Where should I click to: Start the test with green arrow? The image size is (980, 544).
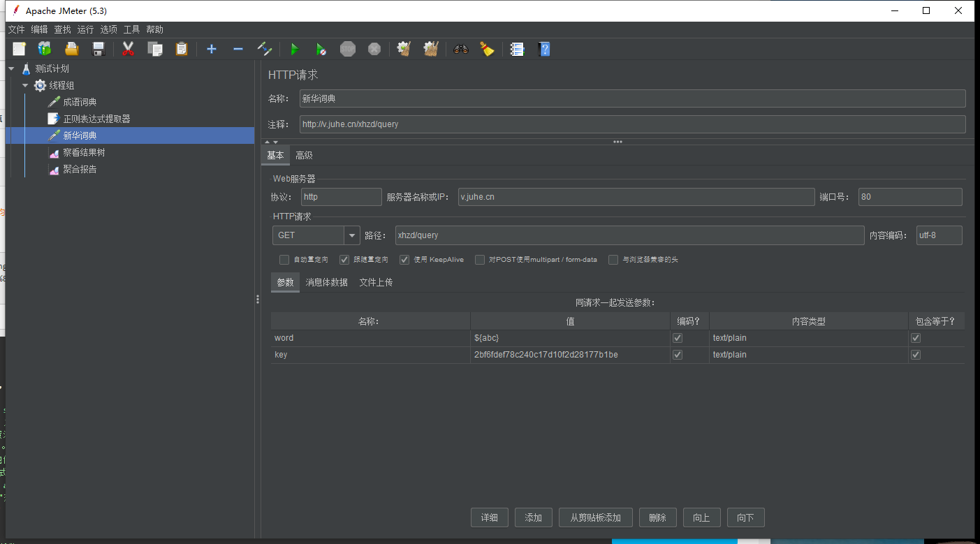[x=294, y=49]
